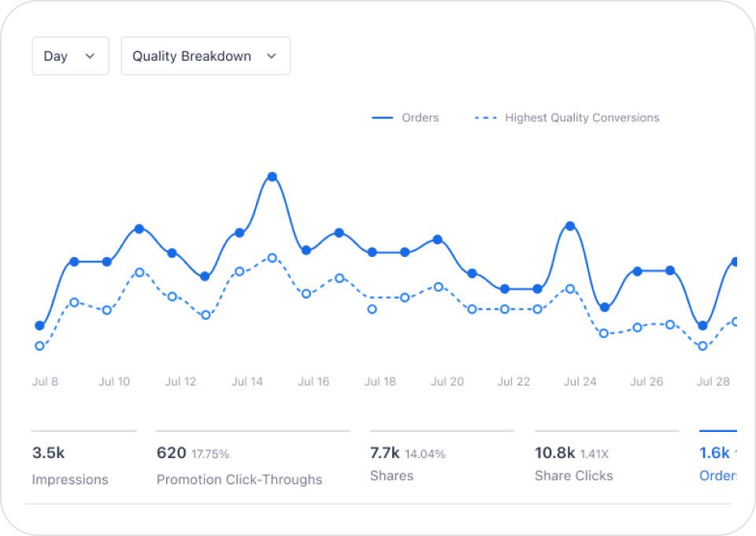Viewport: 756px width, 536px height.
Task: Open the Share Clicks metric tab
Action: tap(574, 463)
